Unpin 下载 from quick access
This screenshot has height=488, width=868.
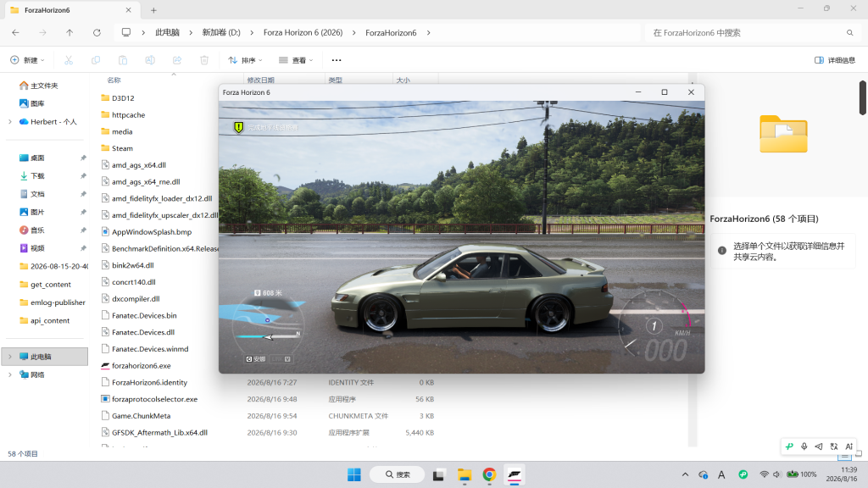coord(83,176)
